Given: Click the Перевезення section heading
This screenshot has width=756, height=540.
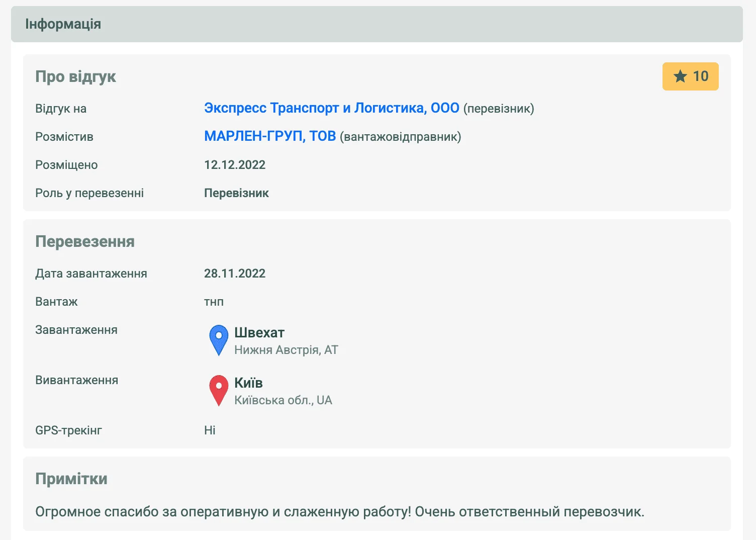Looking at the screenshot, I should (84, 241).
